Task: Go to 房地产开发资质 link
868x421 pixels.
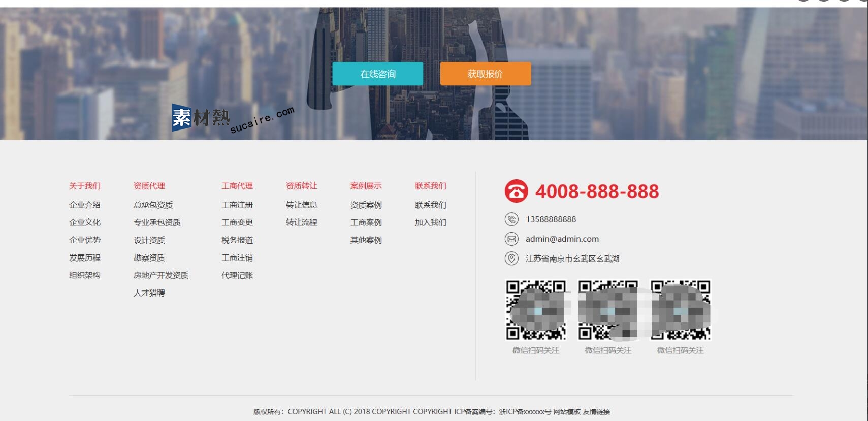Action: coord(161,275)
